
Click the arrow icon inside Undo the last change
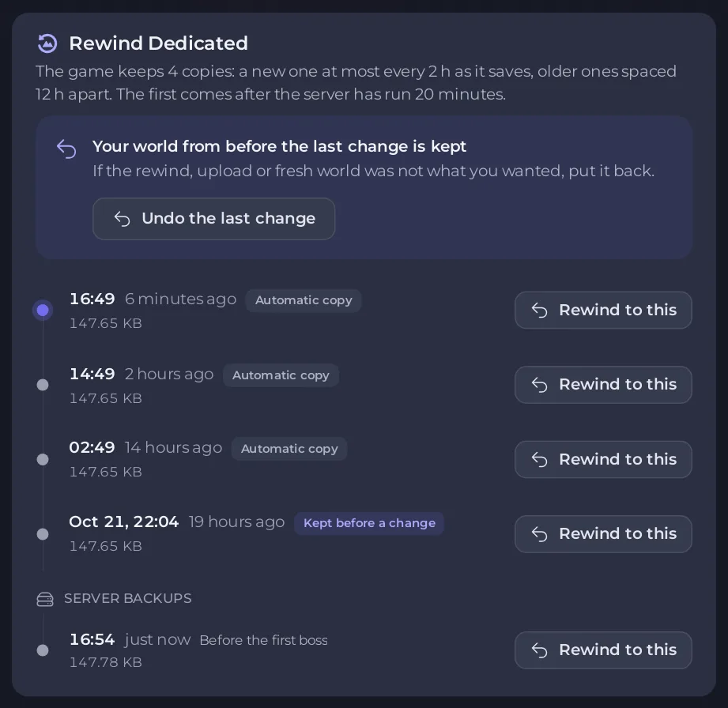[x=122, y=219]
